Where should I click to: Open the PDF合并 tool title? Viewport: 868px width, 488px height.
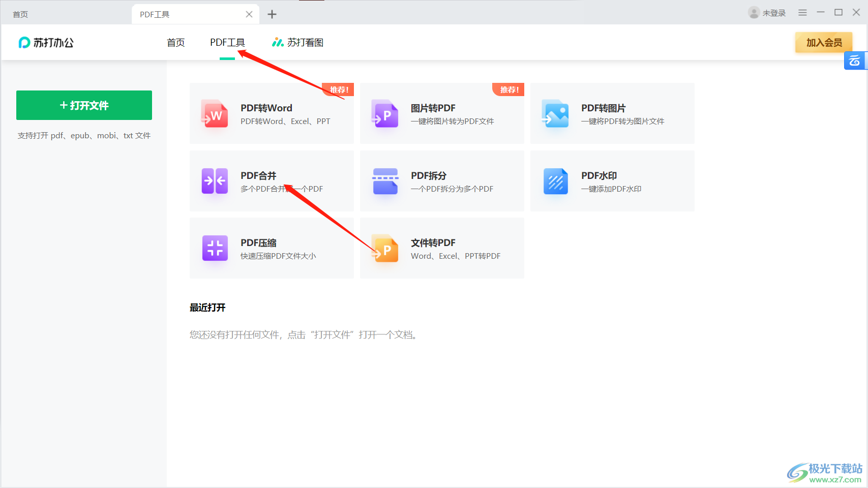tap(258, 175)
